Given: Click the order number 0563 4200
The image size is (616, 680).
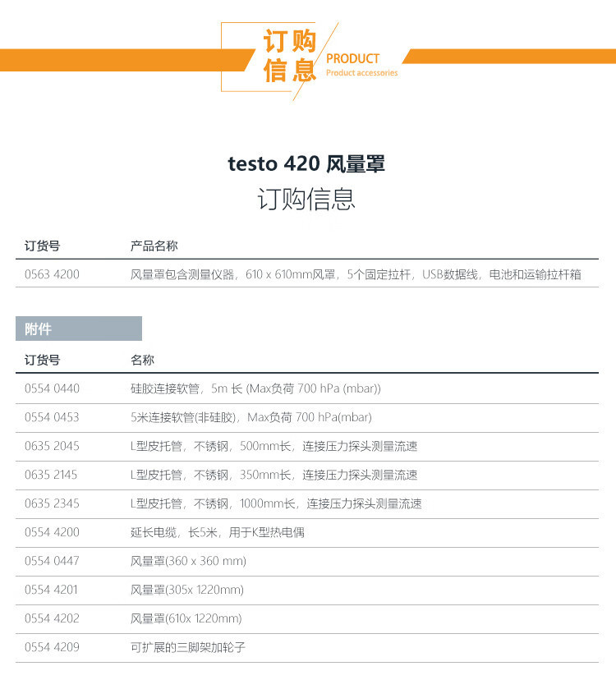Looking at the screenshot, I should click(x=52, y=274).
